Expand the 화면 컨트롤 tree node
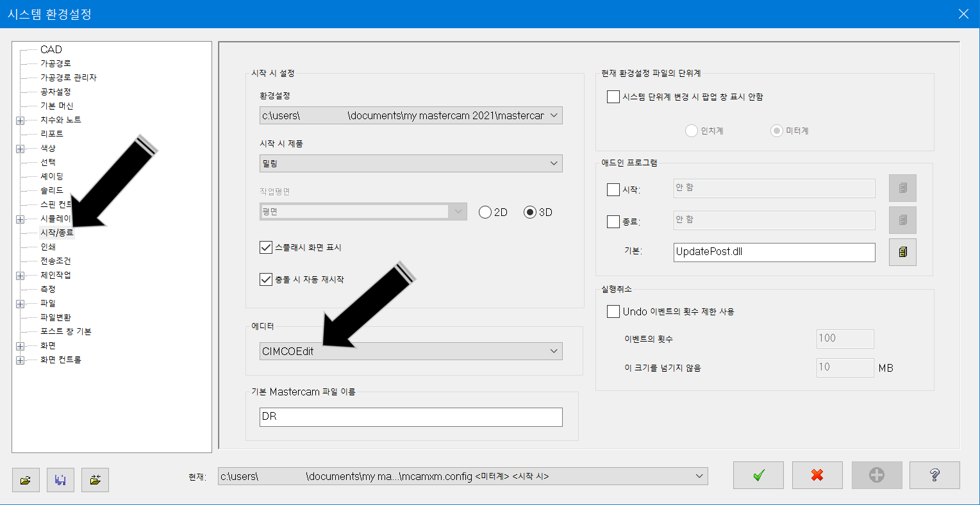The width and height of the screenshot is (980, 505). [x=21, y=360]
